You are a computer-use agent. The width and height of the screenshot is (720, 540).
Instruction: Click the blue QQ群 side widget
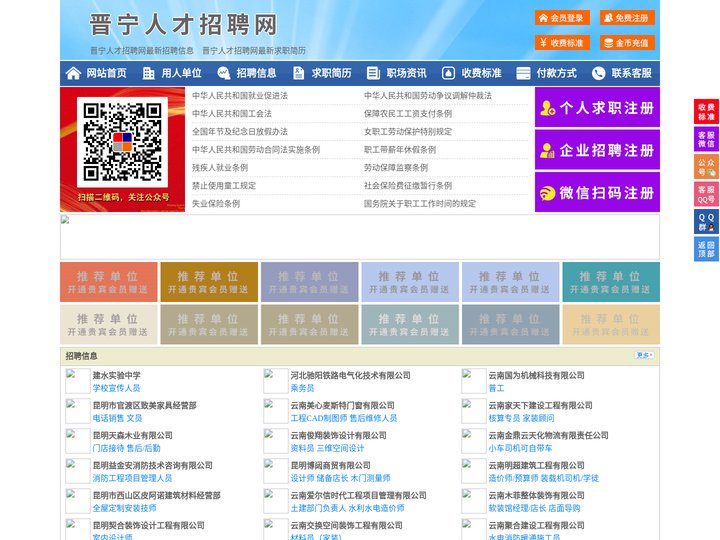click(x=706, y=222)
